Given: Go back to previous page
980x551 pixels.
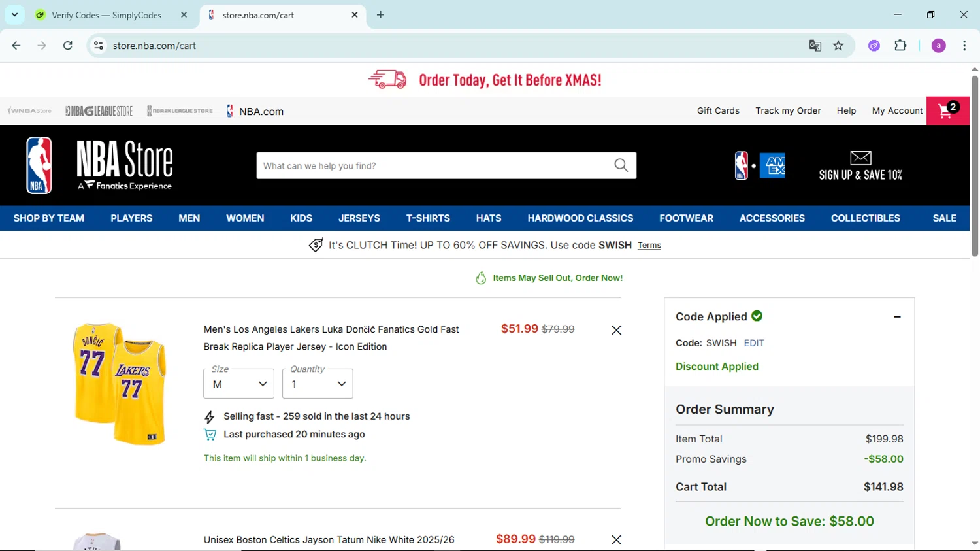Looking at the screenshot, I should (16, 46).
